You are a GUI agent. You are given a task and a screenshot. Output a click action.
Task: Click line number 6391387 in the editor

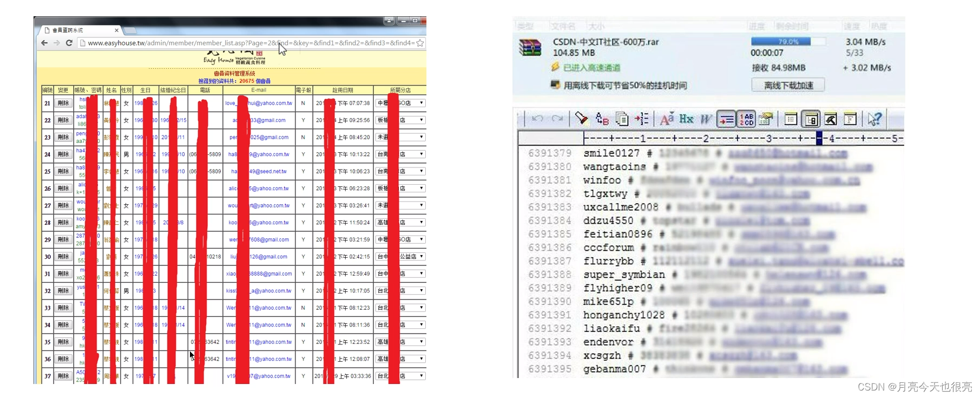tap(550, 261)
